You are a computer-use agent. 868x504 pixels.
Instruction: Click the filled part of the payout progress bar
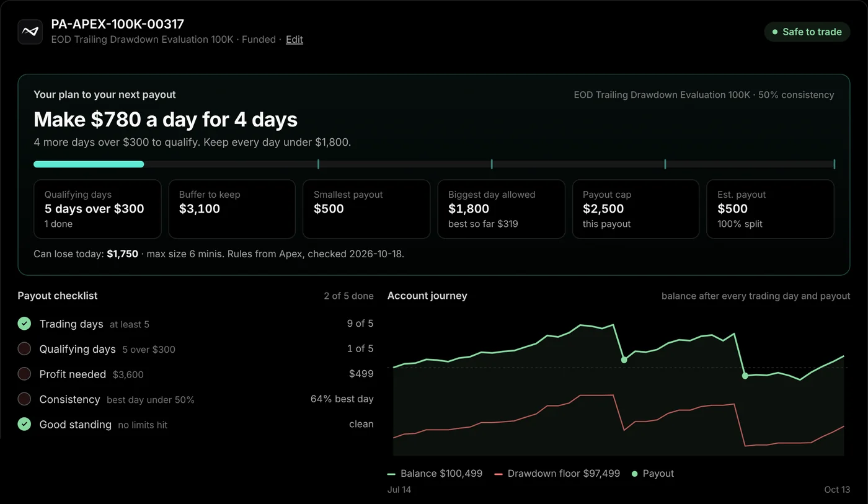pyautogui.click(x=89, y=164)
